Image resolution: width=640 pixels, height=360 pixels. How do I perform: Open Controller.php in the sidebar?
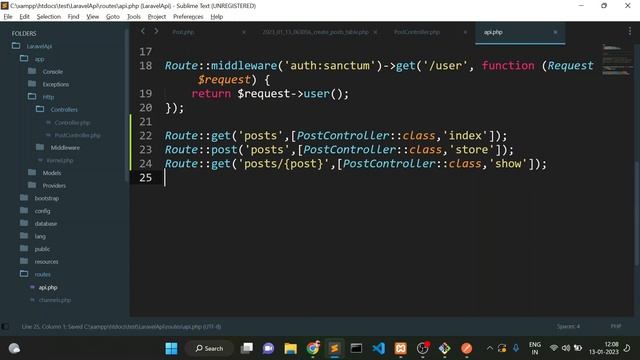(x=72, y=122)
